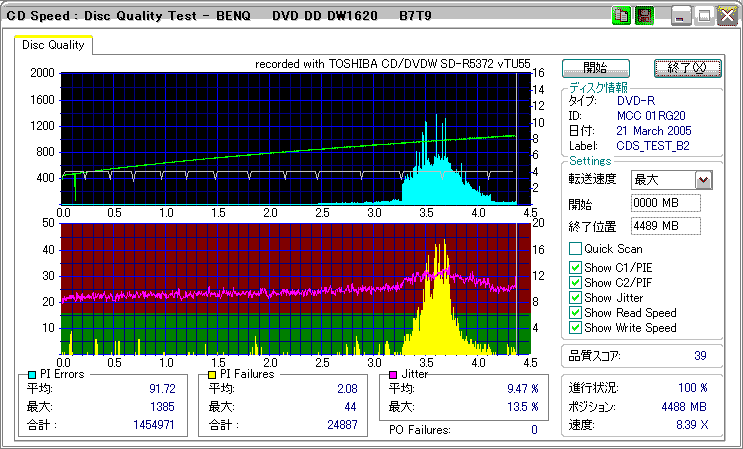Screen dimensions: 743x449
Task: Maximize the CD Speed window
Action: pos(704,16)
